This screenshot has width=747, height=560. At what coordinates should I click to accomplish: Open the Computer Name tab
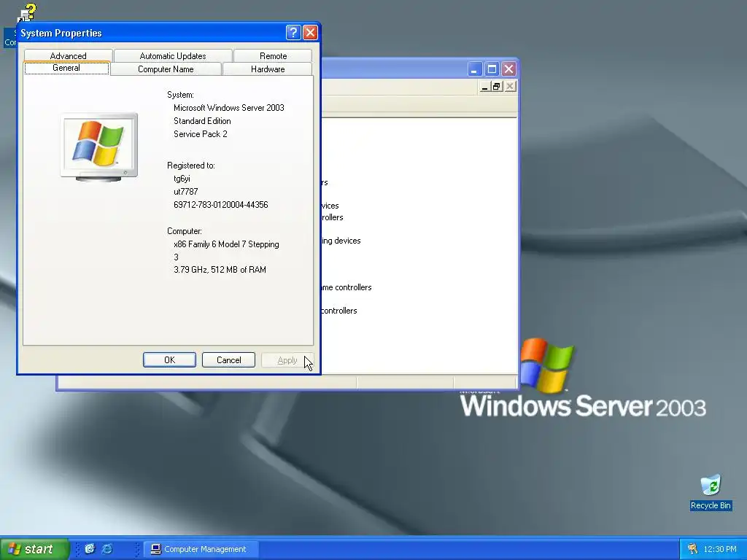tap(166, 69)
